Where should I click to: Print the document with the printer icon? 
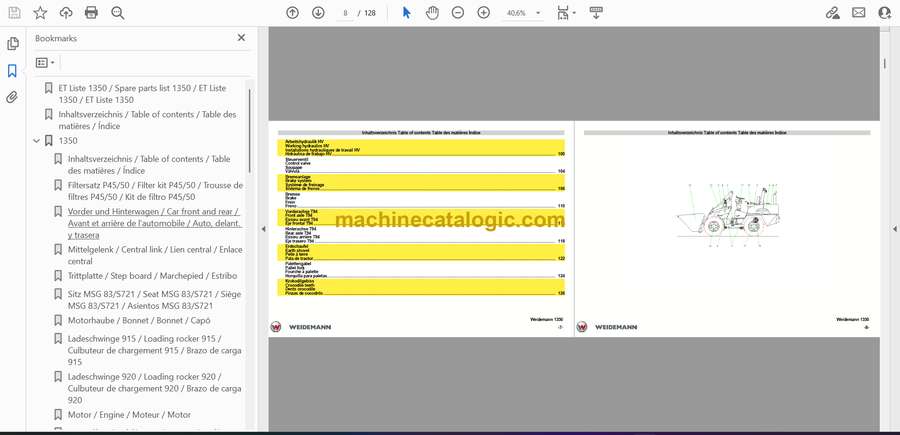(91, 13)
